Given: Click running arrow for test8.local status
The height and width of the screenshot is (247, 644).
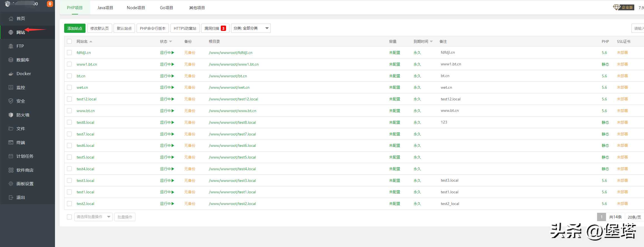Looking at the screenshot, I should [173, 122].
